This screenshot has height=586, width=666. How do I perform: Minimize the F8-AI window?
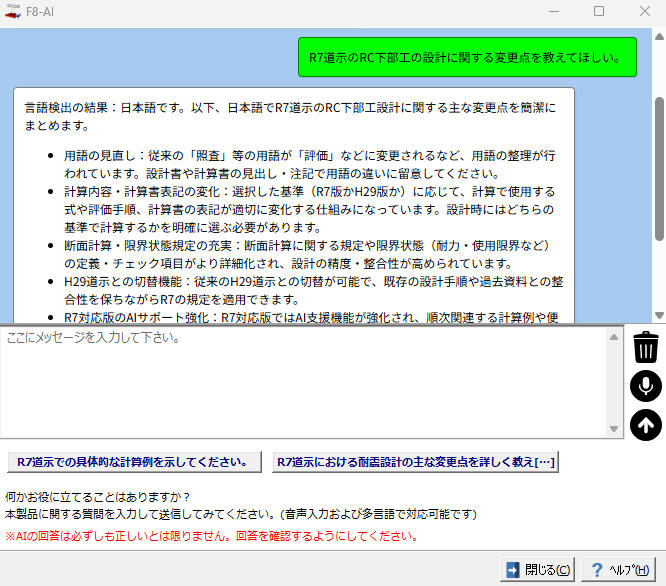tap(554, 11)
